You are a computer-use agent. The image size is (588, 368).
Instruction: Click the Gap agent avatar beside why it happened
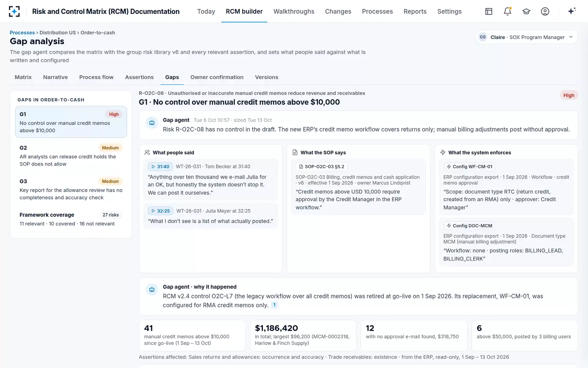click(x=152, y=289)
